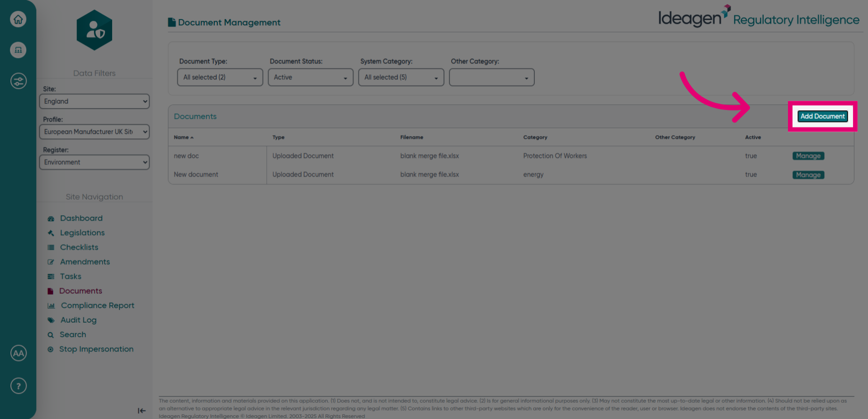The image size is (868, 419).
Task: Click the AA text size icon
Action: pos(19,353)
